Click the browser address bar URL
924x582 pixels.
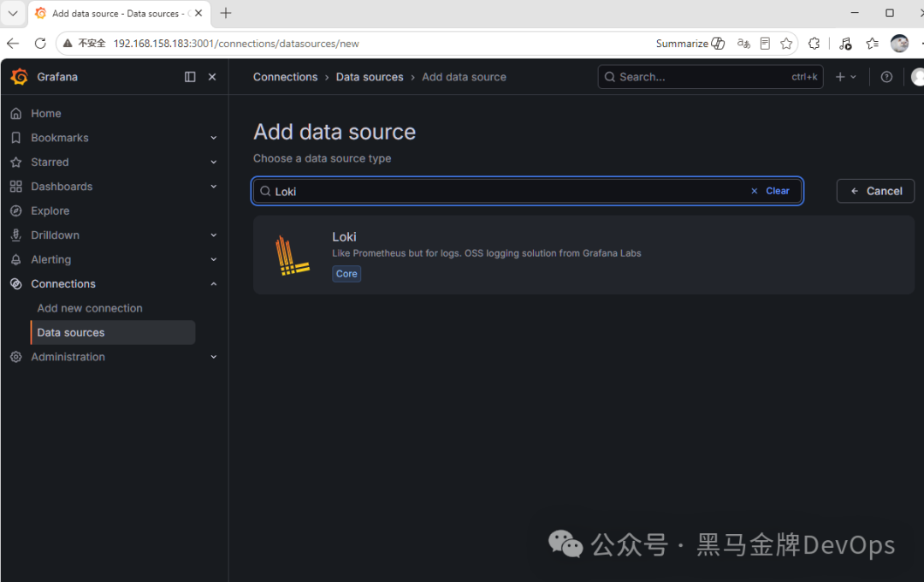pyautogui.click(x=236, y=44)
